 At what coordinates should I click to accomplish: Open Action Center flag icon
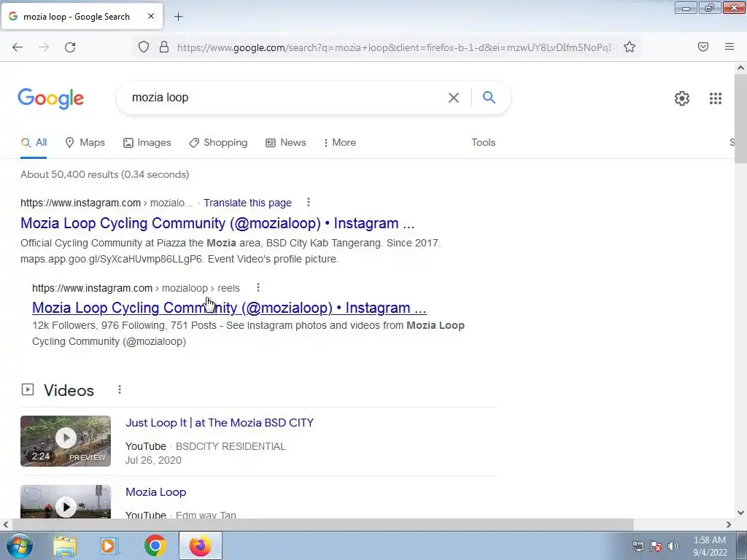tap(656, 546)
